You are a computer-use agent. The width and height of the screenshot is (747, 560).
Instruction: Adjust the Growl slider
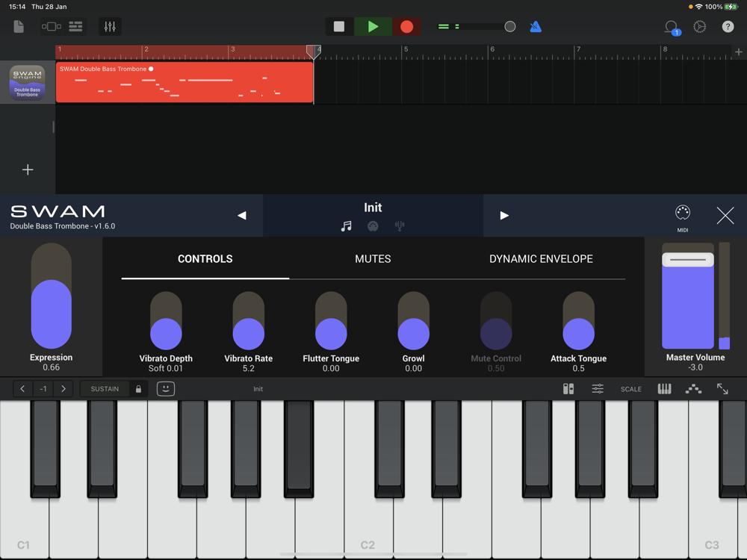coord(414,321)
